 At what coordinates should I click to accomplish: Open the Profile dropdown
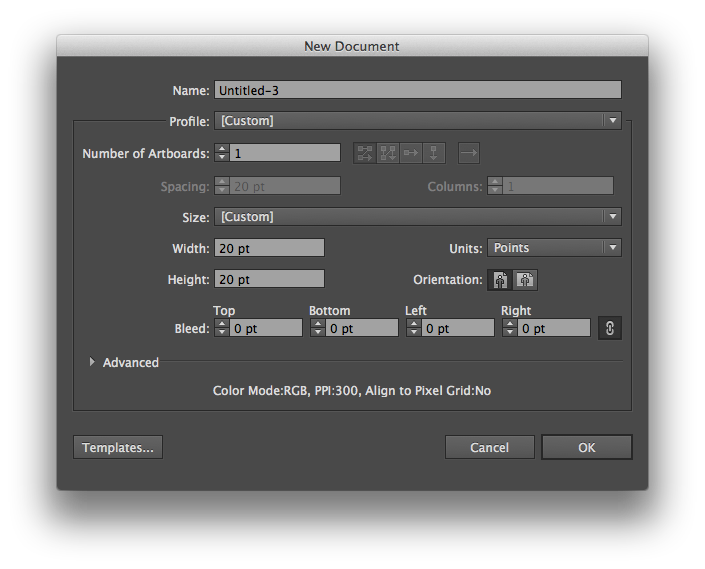click(418, 121)
